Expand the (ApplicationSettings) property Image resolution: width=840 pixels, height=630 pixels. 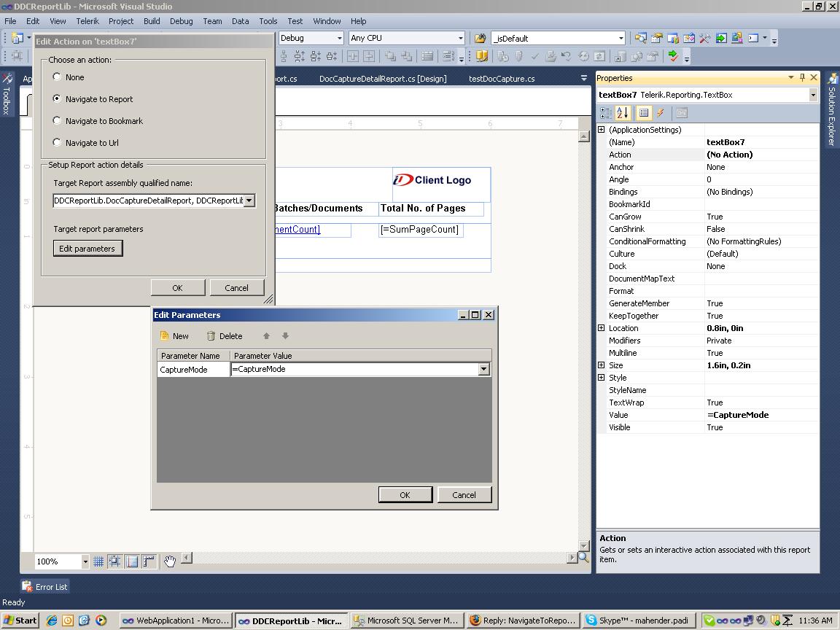tap(601, 130)
